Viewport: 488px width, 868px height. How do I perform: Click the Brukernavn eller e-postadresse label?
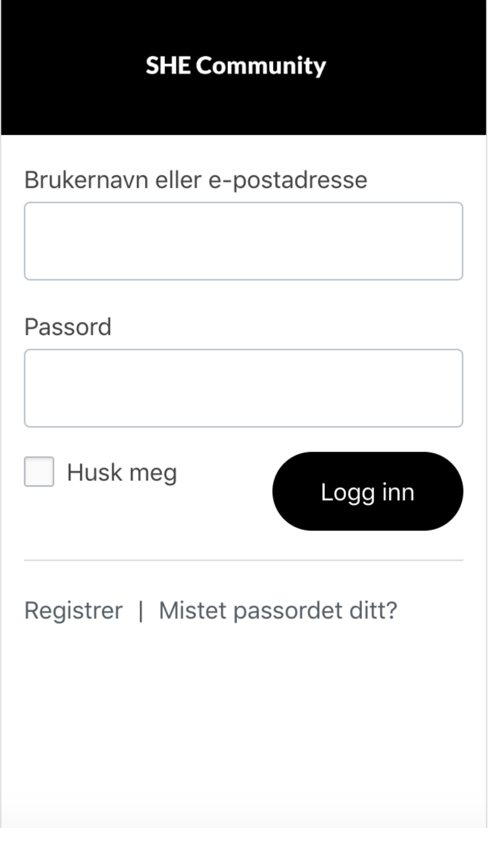(x=196, y=180)
